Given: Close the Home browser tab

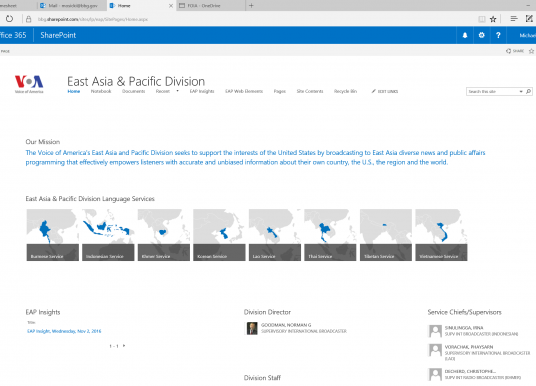Looking at the screenshot, I should [x=171, y=5].
